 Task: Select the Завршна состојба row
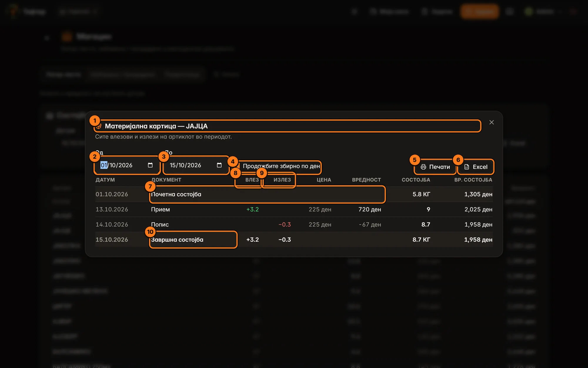294,240
